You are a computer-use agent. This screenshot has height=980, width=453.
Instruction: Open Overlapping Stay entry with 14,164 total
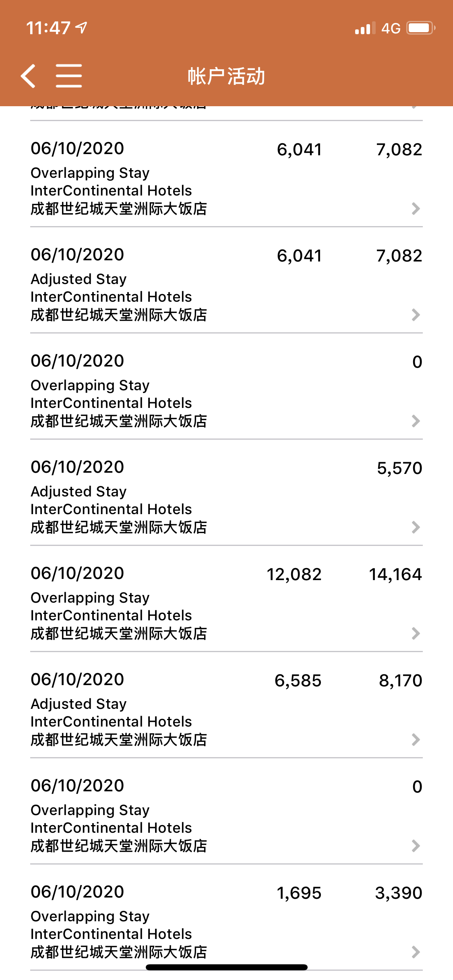(x=226, y=599)
